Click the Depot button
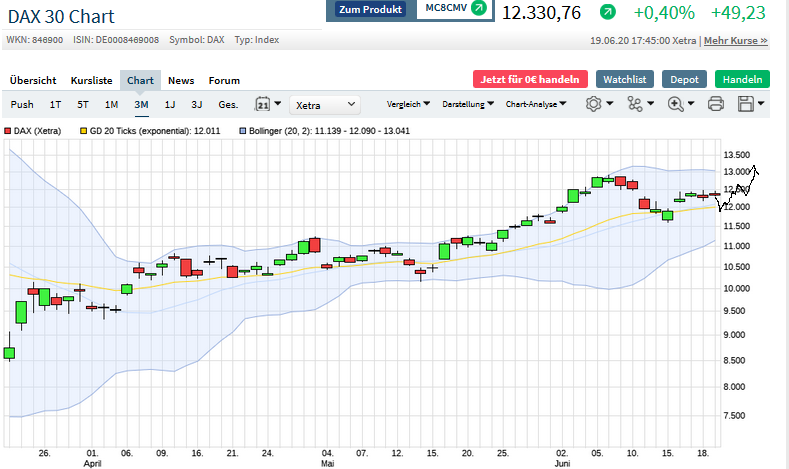 coord(684,79)
